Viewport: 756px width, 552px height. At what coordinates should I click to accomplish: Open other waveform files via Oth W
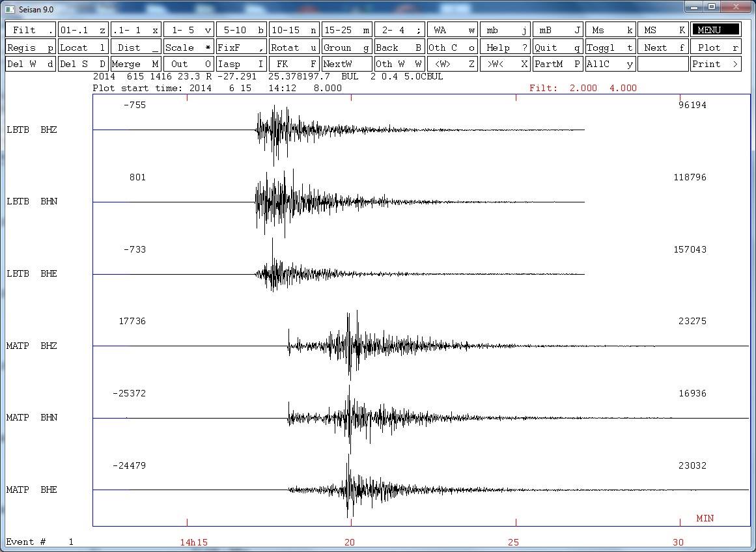(x=399, y=63)
